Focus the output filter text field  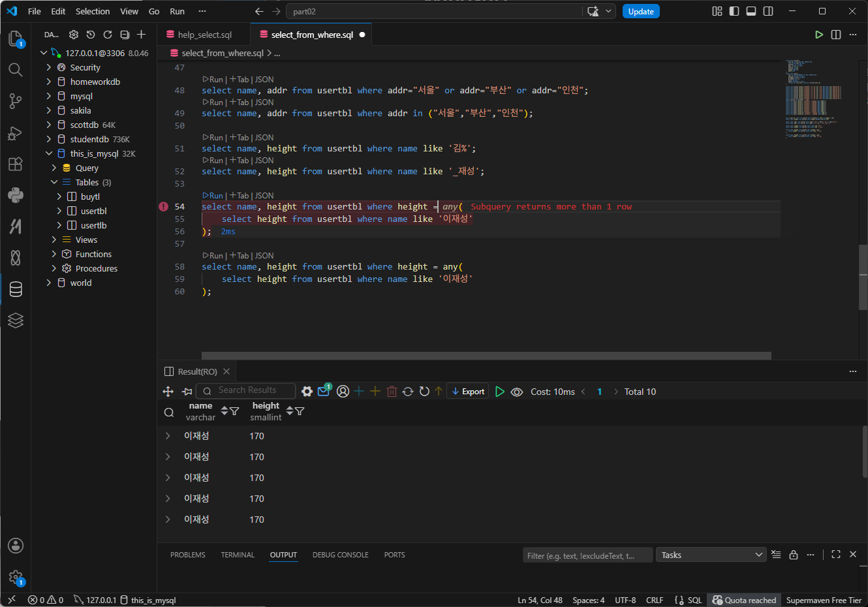587,555
